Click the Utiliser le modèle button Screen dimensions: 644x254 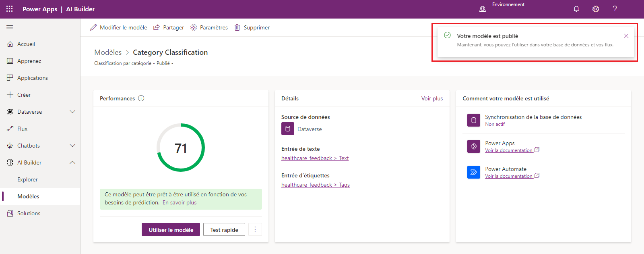[171, 229]
